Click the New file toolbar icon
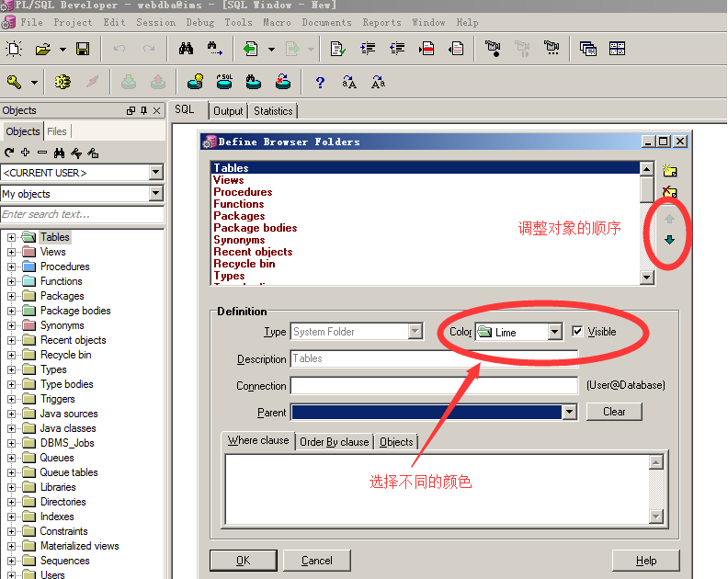The image size is (728, 579). 14,49
